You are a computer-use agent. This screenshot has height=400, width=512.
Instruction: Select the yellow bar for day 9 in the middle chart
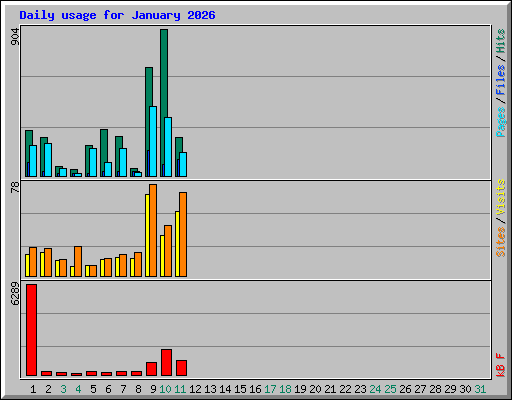click(147, 235)
